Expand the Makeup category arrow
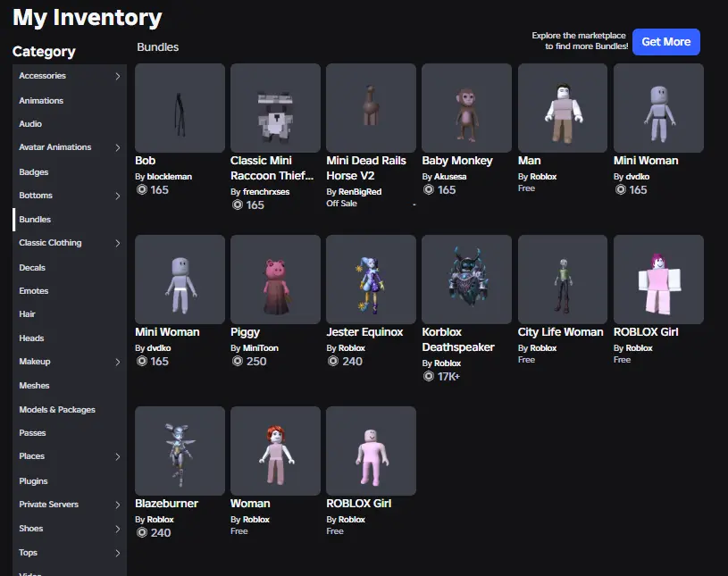Viewport: 728px width, 576px height. [x=118, y=362]
